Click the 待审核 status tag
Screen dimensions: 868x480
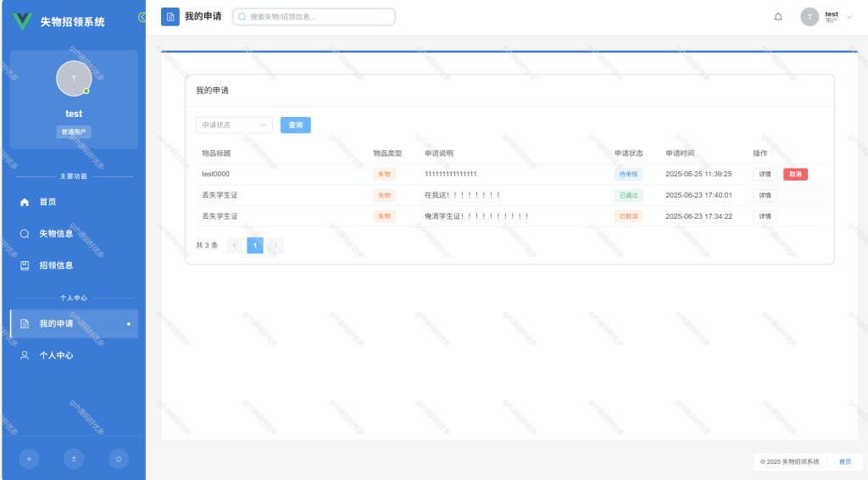[x=628, y=175]
